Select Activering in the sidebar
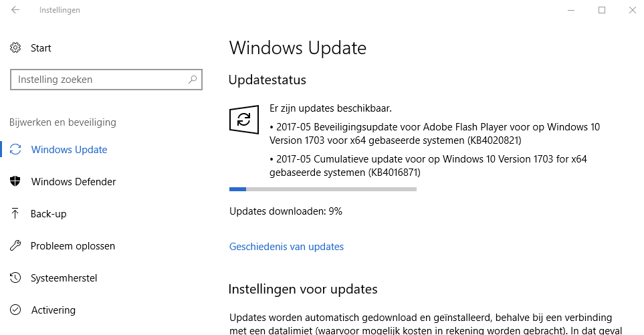 (53, 310)
